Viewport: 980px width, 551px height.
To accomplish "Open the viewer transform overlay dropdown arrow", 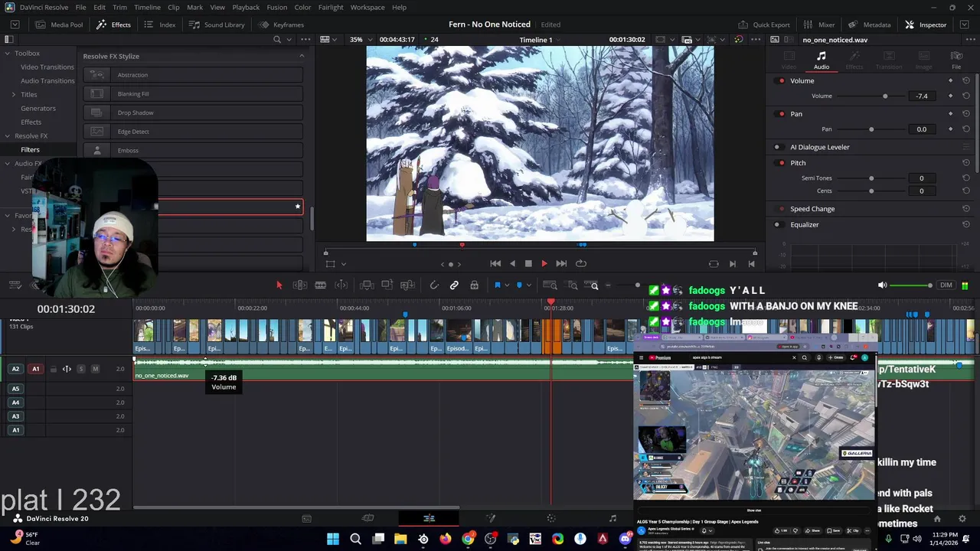I will pos(343,264).
